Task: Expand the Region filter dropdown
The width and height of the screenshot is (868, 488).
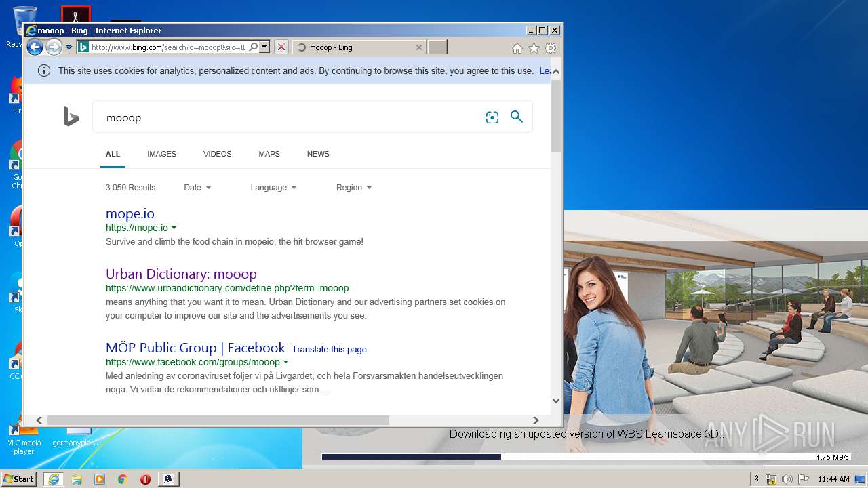Action: tap(354, 188)
